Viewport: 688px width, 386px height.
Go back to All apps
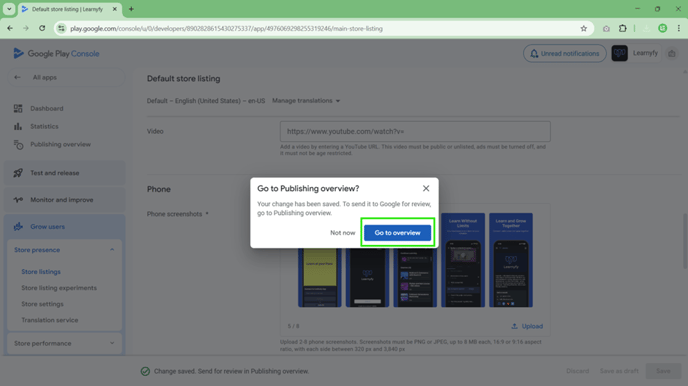(66, 77)
